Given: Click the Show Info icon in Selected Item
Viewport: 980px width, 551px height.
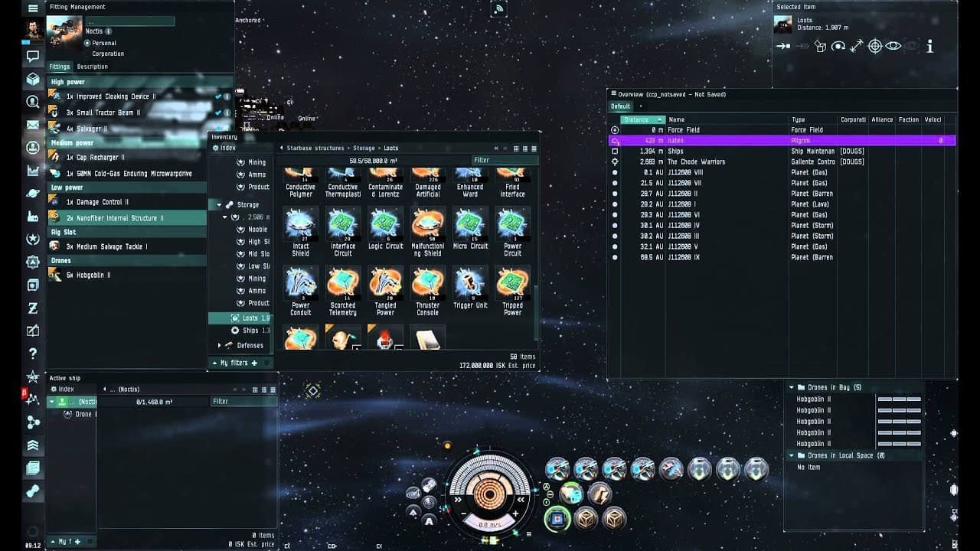Looking at the screenshot, I should point(929,47).
